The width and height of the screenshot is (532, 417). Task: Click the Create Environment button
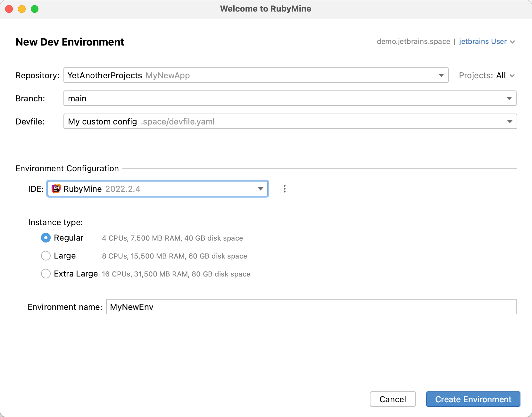pos(473,399)
